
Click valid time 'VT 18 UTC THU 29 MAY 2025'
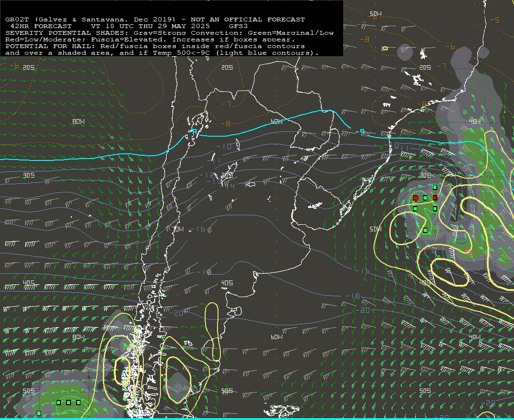point(150,26)
